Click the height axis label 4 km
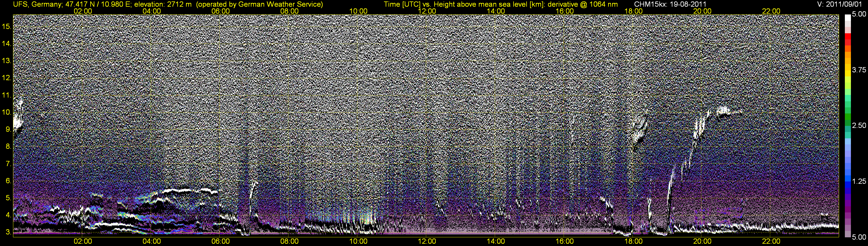 pos(8,215)
